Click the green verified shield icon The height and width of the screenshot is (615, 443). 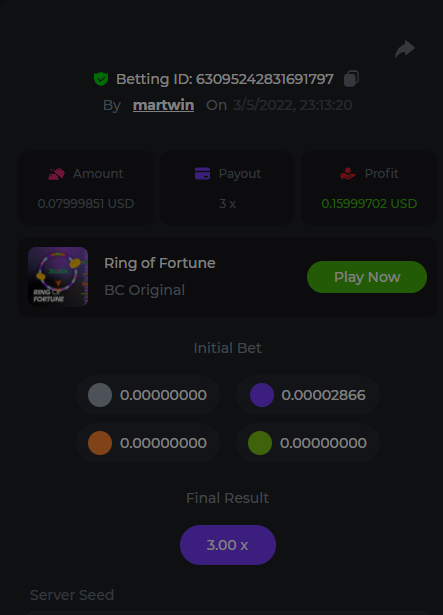pyautogui.click(x=101, y=79)
